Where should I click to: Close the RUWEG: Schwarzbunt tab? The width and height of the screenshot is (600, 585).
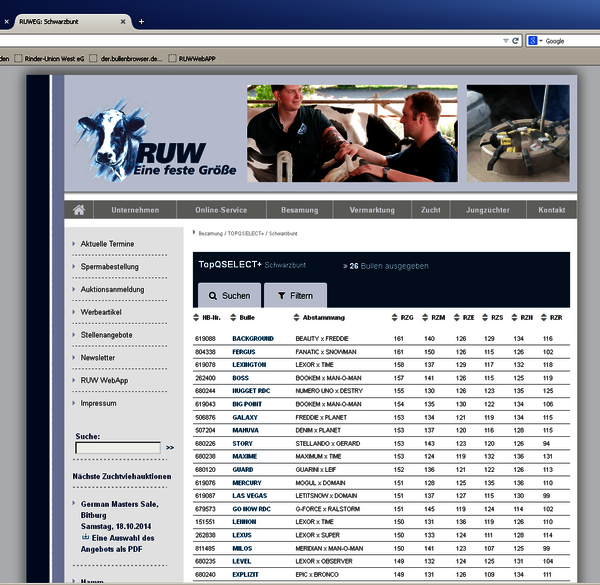(x=123, y=22)
